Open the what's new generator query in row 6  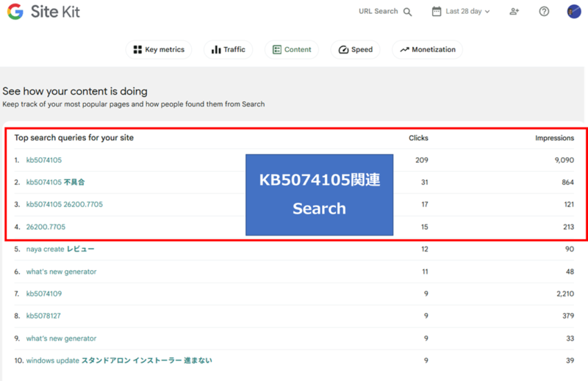click(61, 272)
